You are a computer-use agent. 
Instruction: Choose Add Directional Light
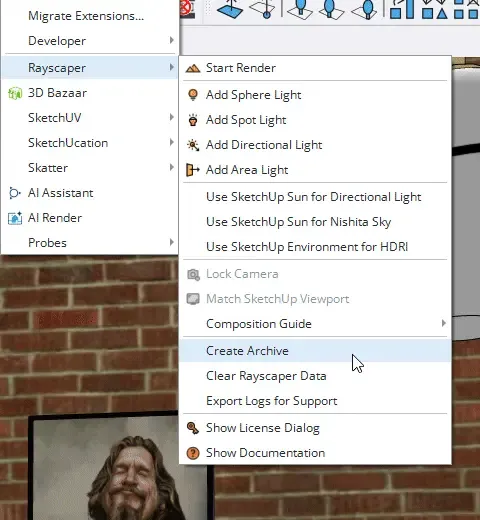[315, 145]
